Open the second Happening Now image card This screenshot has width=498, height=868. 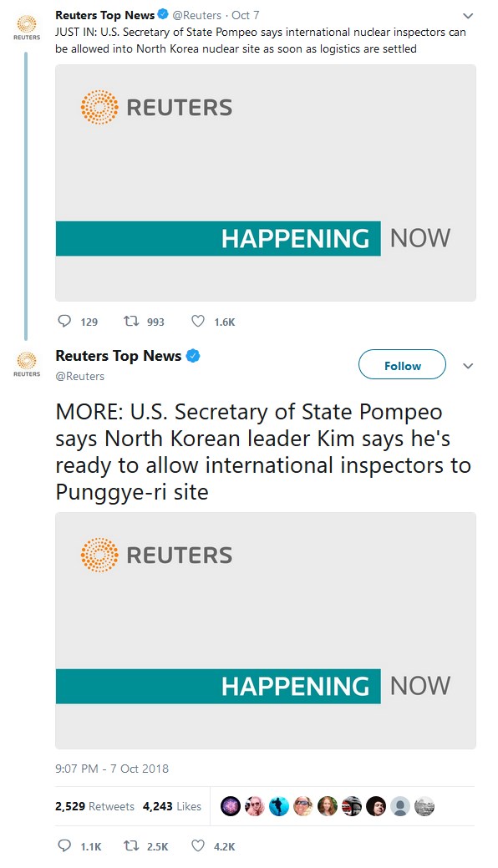click(266, 631)
